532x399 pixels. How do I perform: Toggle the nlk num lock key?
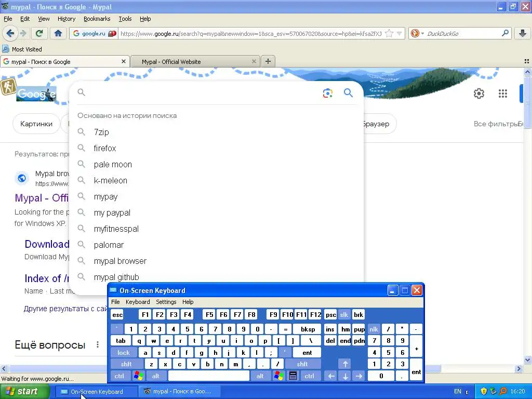click(374, 329)
